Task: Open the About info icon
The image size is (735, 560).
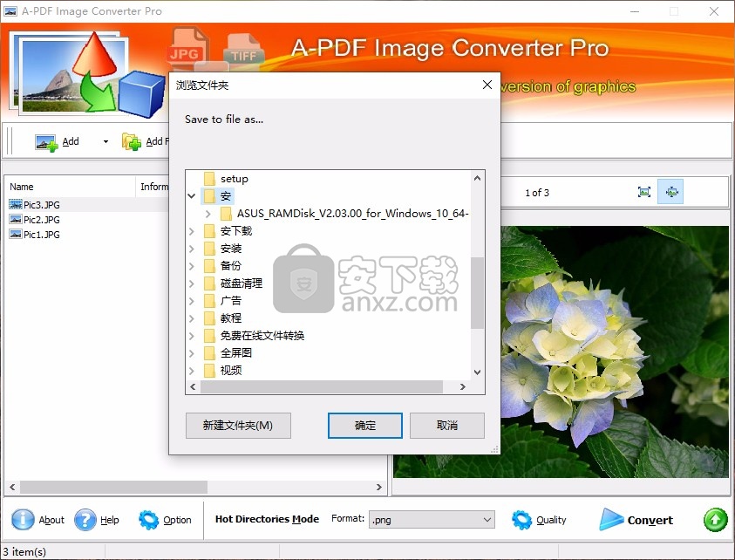Action: click(x=23, y=520)
